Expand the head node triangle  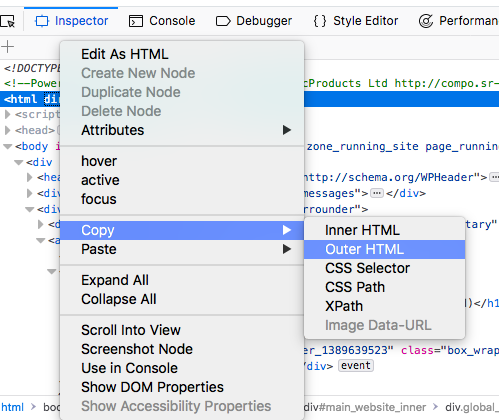click(7, 130)
